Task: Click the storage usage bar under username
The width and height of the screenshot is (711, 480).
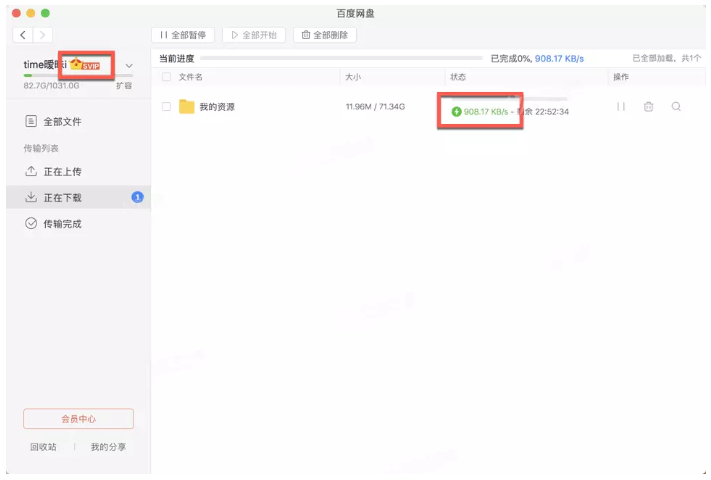Action: point(78,75)
